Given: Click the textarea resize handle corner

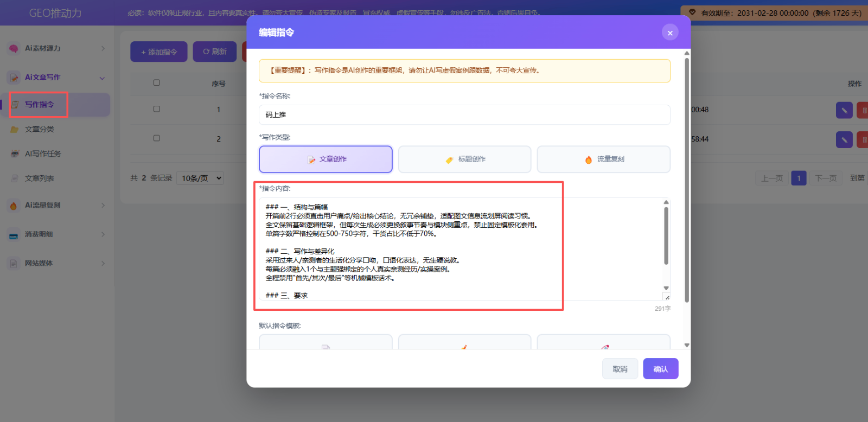Looking at the screenshot, I should (x=667, y=297).
